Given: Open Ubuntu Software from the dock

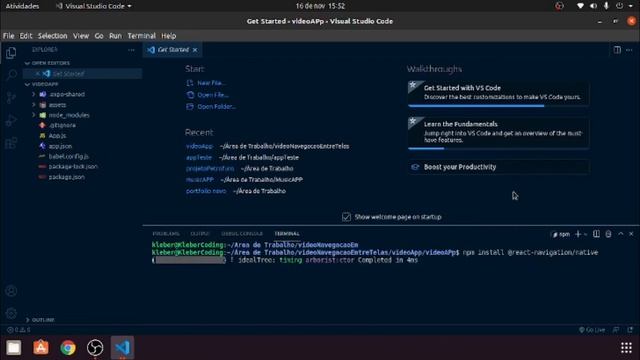Looking at the screenshot, I should pos(41,348).
